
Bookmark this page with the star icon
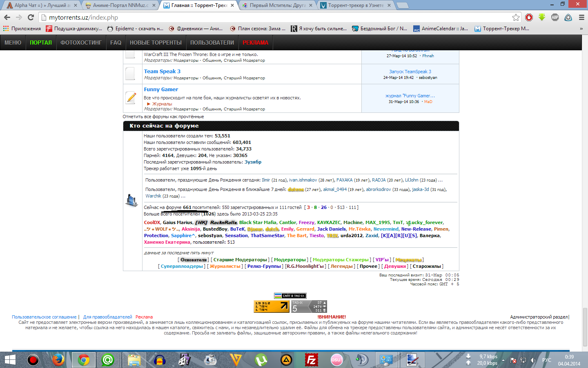tap(516, 17)
